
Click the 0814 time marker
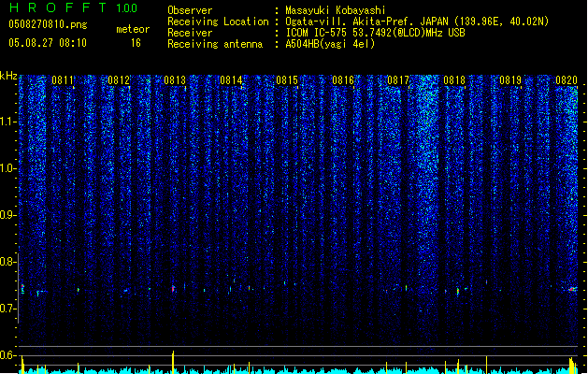[231, 80]
